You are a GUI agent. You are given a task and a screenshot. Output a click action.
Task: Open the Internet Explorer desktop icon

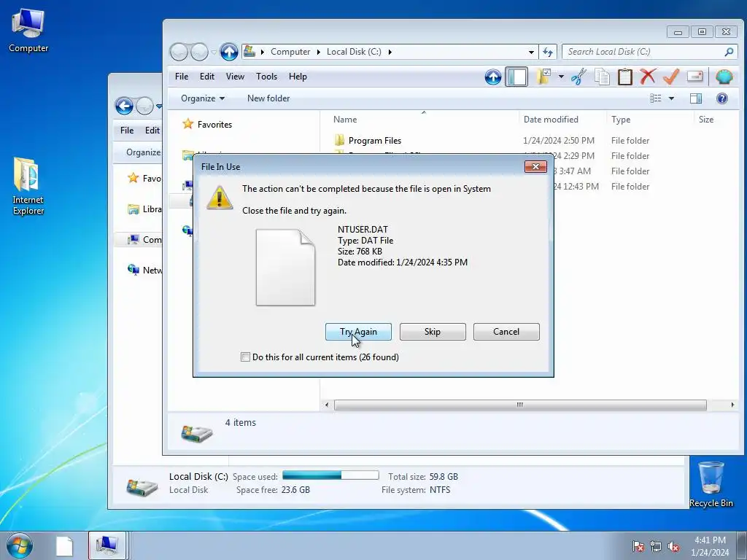tap(28, 186)
